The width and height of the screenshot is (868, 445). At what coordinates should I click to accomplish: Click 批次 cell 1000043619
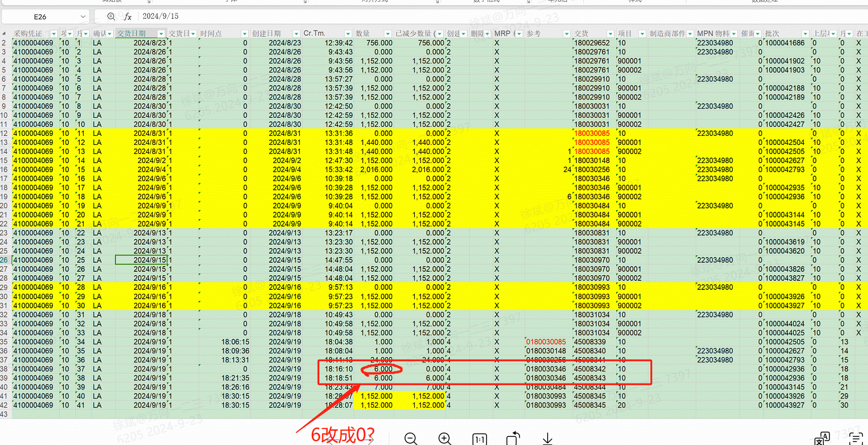tap(787, 242)
